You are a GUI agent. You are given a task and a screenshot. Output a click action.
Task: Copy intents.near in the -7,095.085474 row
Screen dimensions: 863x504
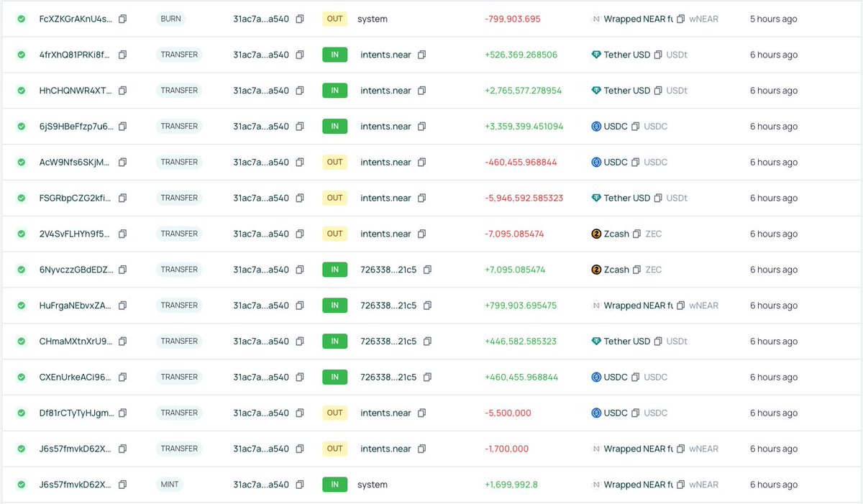coord(422,234)
